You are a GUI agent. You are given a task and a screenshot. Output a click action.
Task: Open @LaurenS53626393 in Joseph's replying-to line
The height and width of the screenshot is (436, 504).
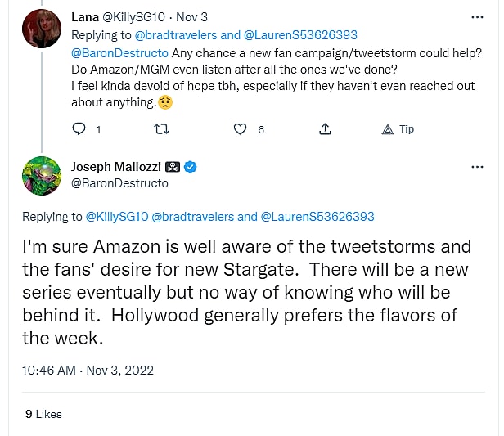point(317,217)
